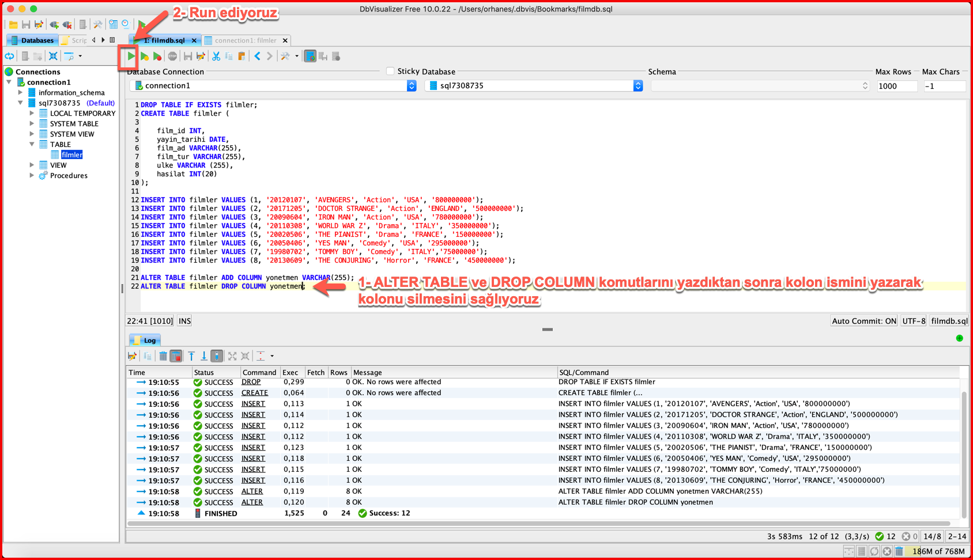
Task: Click the Clear log trash can icon
Action: click(x=163, y=356)
